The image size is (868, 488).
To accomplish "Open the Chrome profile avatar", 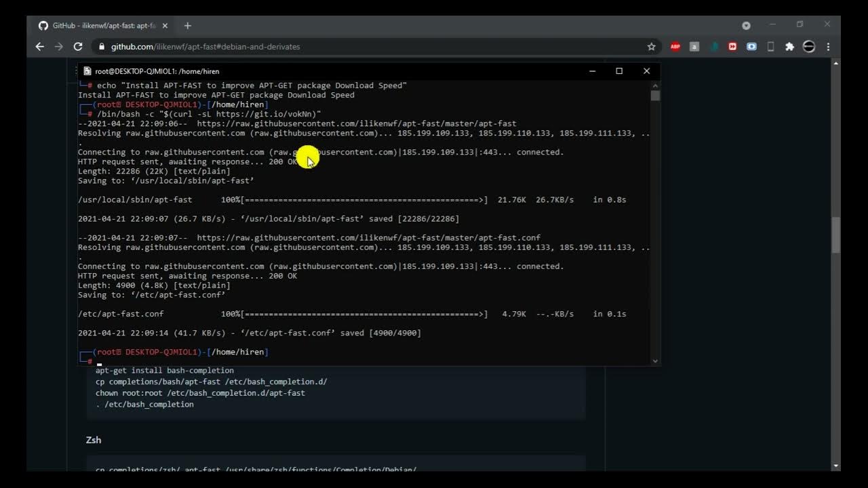I will point(809,47).
